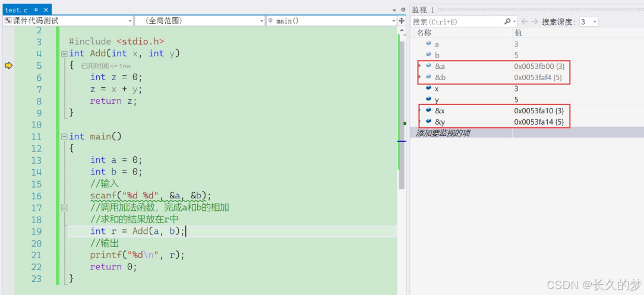Viewport: 644px width, 295px height.
Task: Click the cube icon of variable x
Action: pyautogui.click(x=429, y=88)
